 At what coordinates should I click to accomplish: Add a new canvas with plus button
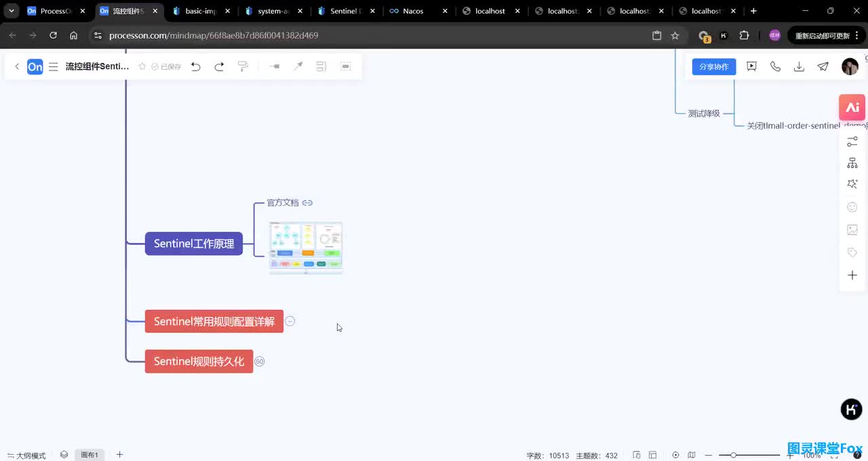[x=119, y=455]
